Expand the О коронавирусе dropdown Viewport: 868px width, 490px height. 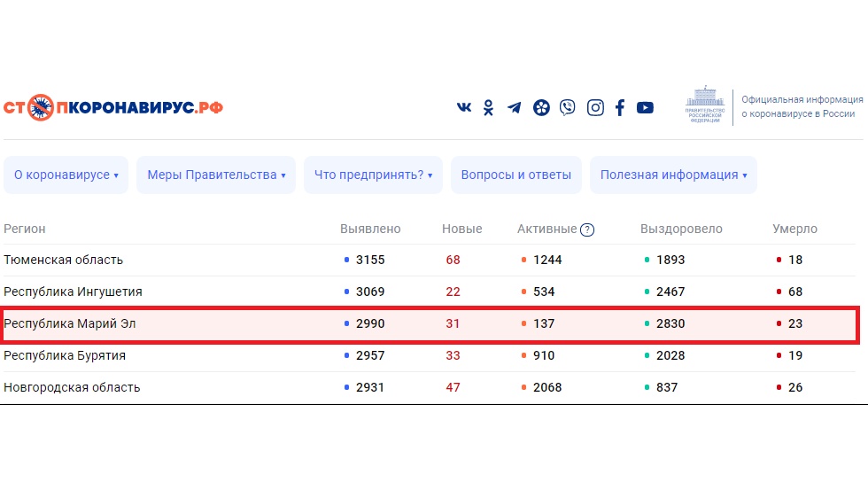coord(66,175)
